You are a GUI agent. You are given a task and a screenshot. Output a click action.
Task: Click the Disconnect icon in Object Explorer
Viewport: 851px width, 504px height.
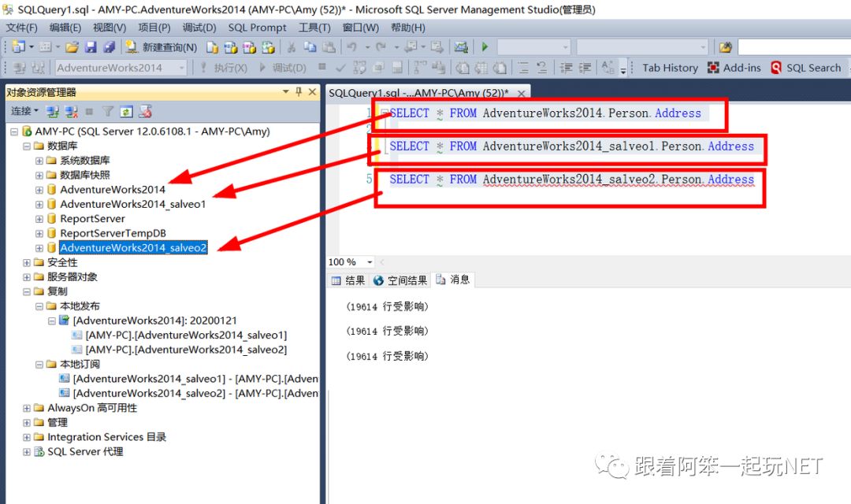72,112
